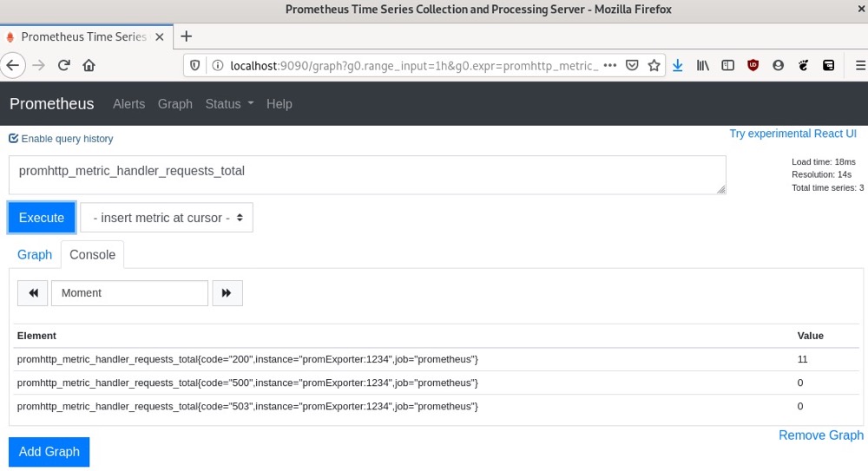Click the blue Execute button
Viewport: 868px width, 471px height.
[x=42, y=218]
